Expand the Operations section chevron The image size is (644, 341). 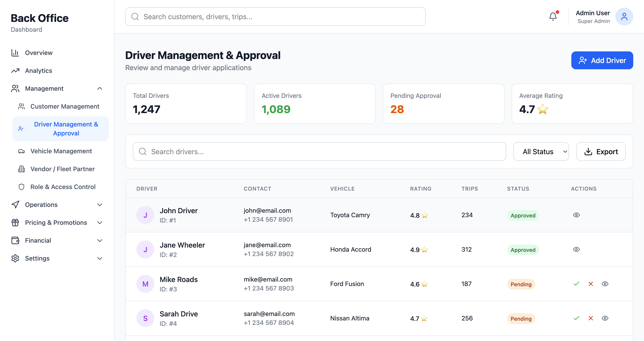(100, 205)
